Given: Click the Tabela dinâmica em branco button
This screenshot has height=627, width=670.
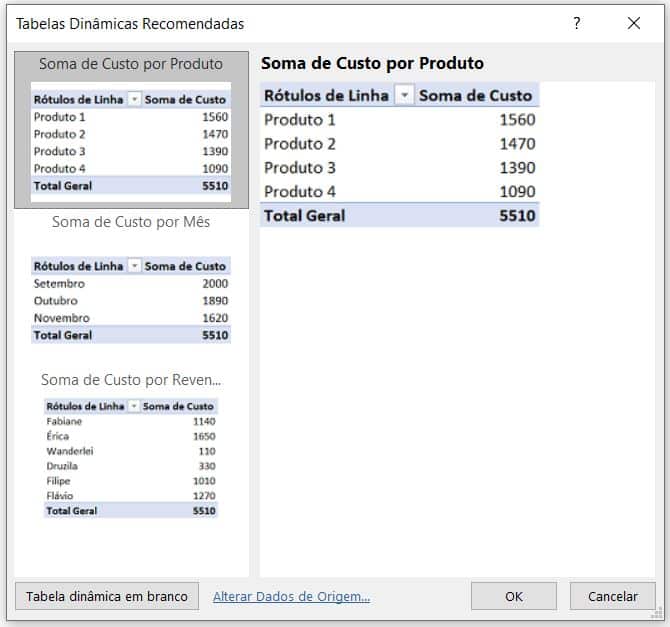Looking at the screenshot, I should point(107,596).
